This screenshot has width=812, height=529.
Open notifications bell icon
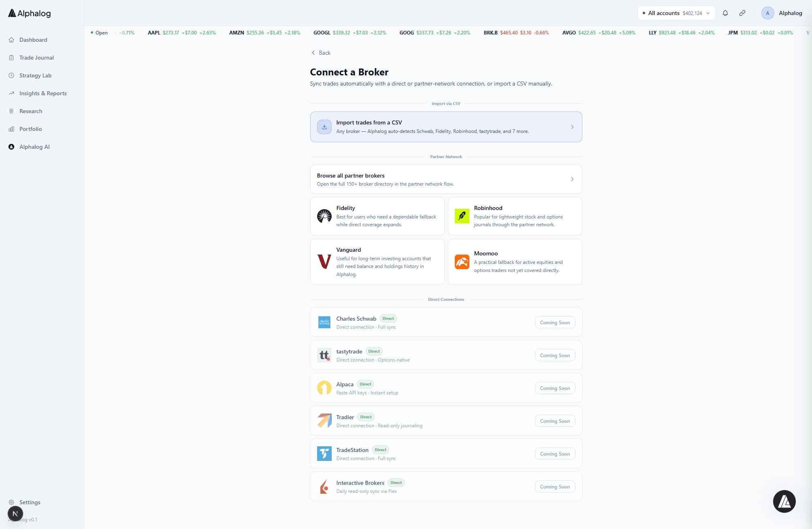point(725,13)
